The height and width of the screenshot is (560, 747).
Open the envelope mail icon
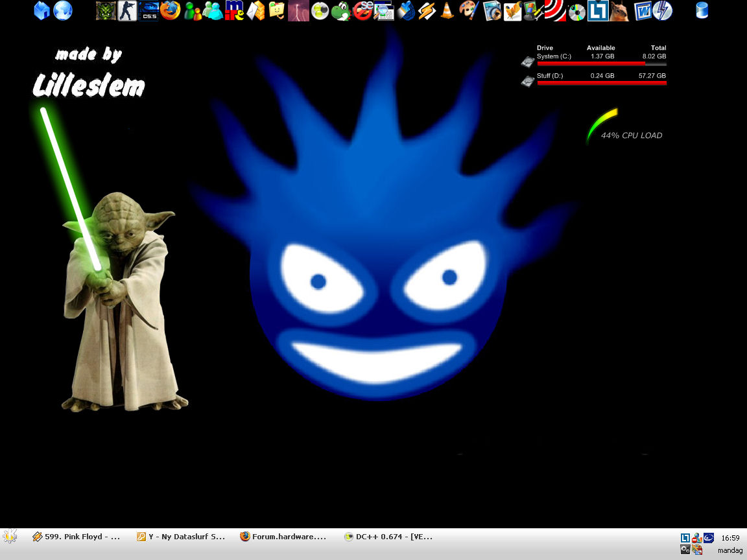[x=255, y=10]
